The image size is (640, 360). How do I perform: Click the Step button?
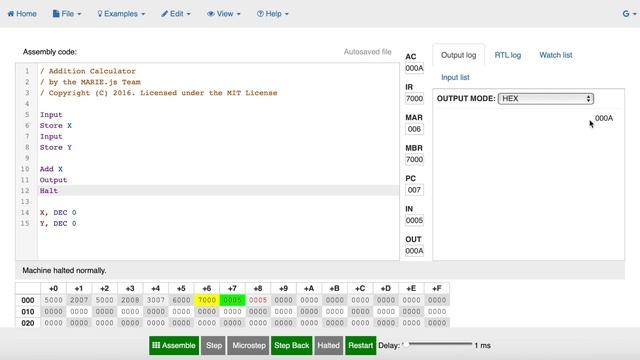point(213,345)
